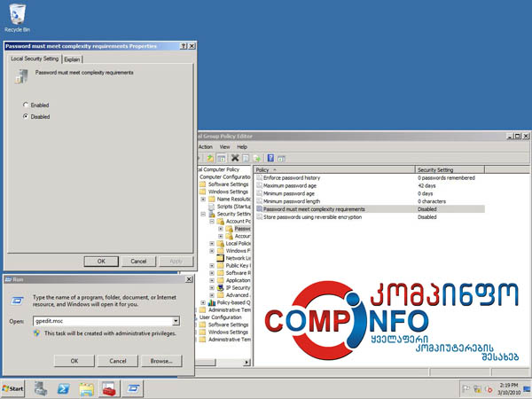Expand the Public Key Policies node
This screenshot has width=532, height=399.
click(212, 266)
